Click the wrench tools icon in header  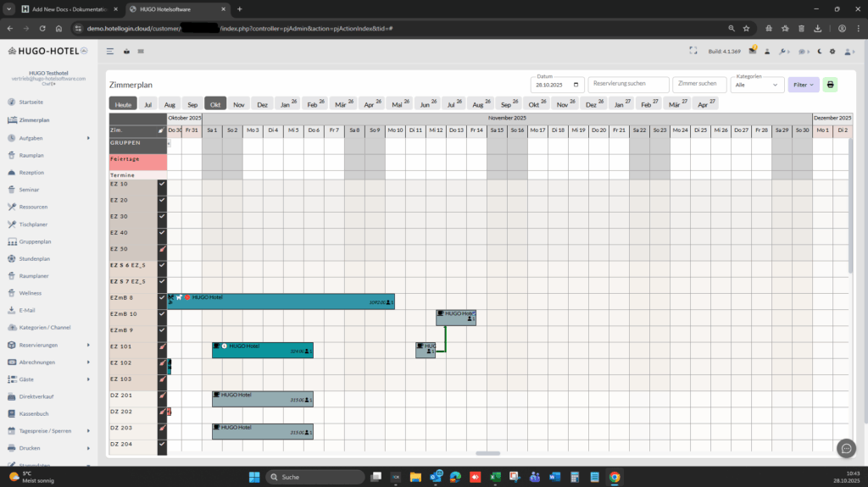pyautogui.click(x=782, y=51)
